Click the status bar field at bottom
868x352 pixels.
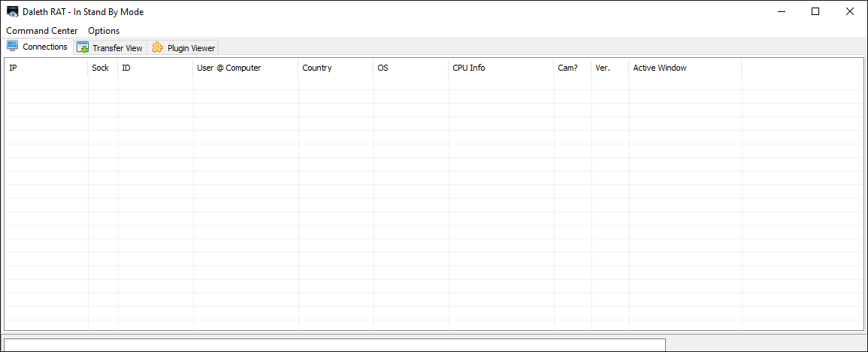[x=334, y=344]
